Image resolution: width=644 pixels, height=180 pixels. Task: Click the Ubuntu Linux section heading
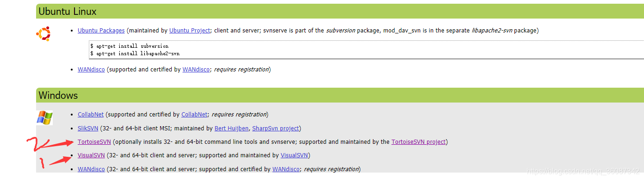(68, 12)
